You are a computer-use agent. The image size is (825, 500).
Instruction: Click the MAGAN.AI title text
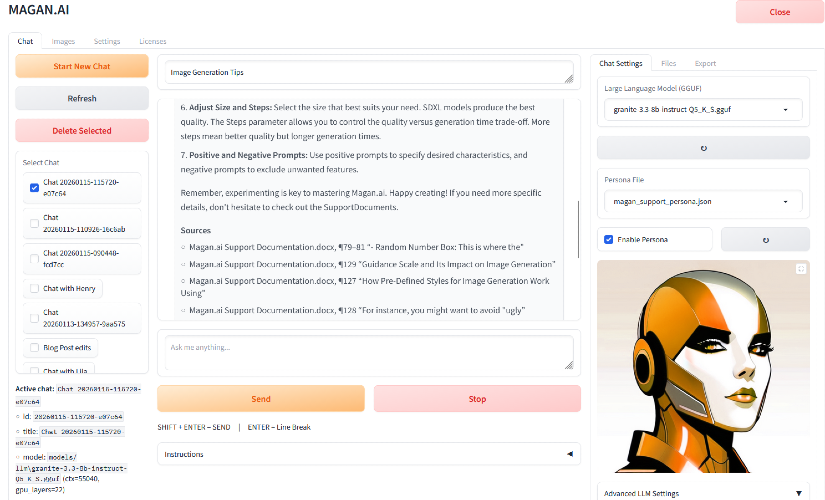coord(39,10)
